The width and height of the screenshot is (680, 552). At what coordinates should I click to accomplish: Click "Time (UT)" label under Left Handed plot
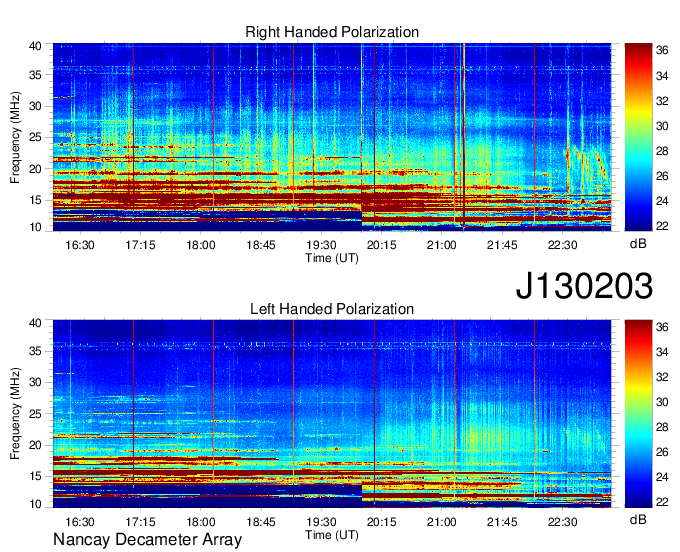(332, 535)
